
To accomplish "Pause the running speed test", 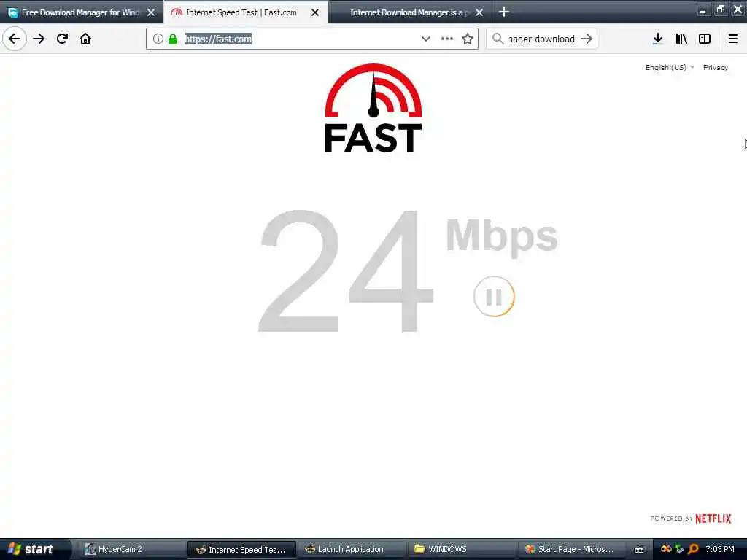I will 494,296.
